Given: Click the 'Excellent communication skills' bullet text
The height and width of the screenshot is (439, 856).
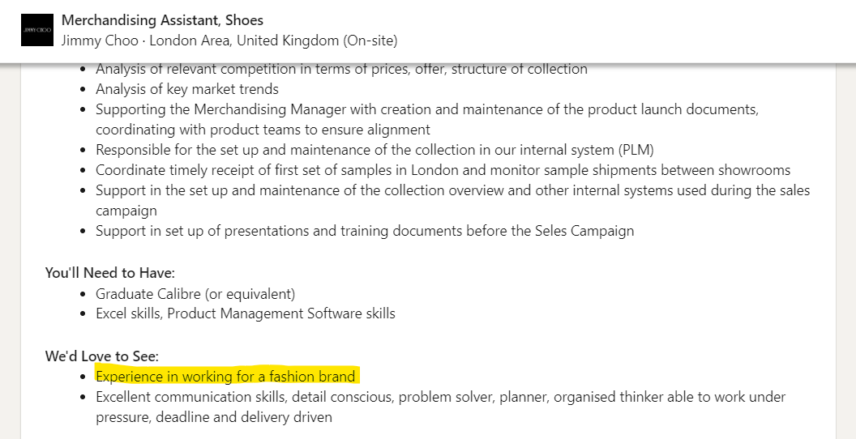Looking at the screenshot, I should click(441, 397).
